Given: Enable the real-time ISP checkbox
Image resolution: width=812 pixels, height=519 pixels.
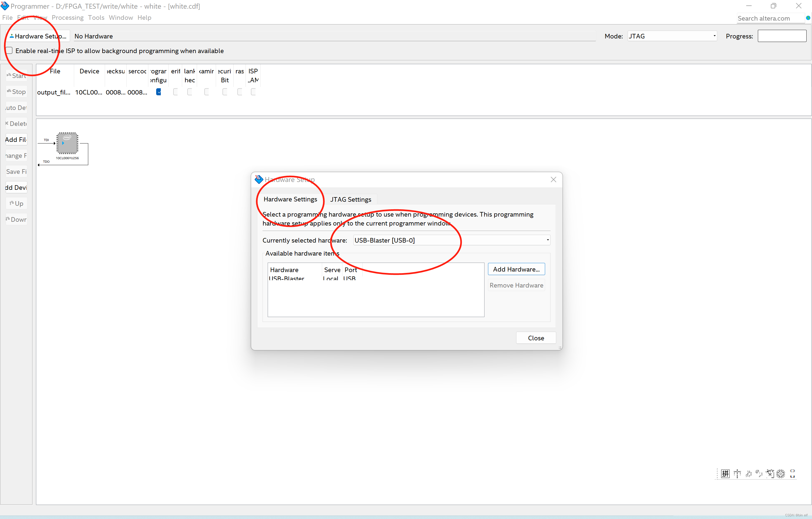Looking at the screenshot, I should click(x=9, y=51).
